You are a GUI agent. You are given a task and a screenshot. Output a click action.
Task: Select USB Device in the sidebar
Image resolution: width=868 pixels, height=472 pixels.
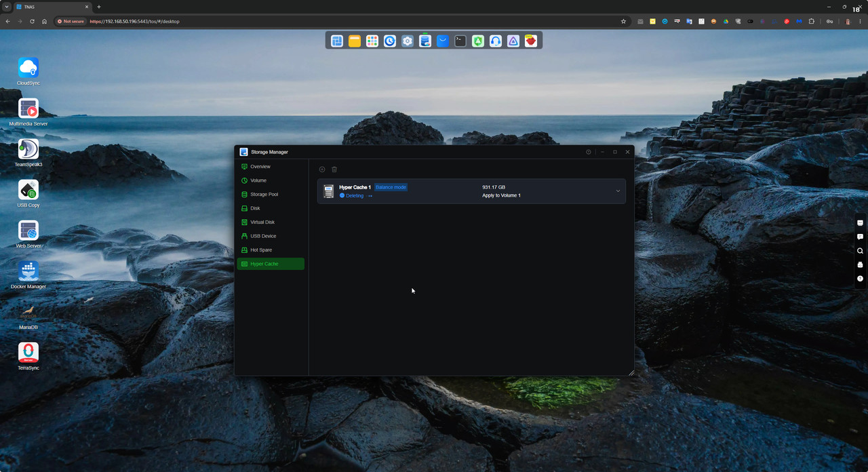pyautogui.click(x=271, y=236)
